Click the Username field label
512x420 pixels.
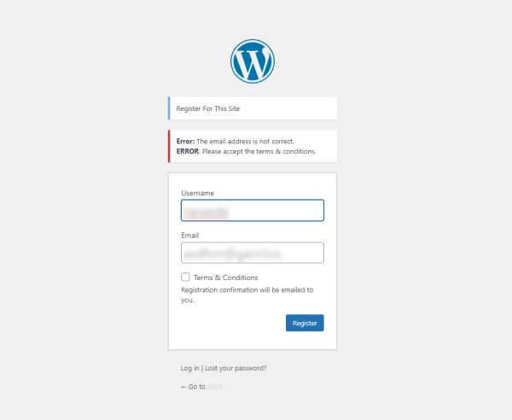pyautogui.click(x=198, y=193)
